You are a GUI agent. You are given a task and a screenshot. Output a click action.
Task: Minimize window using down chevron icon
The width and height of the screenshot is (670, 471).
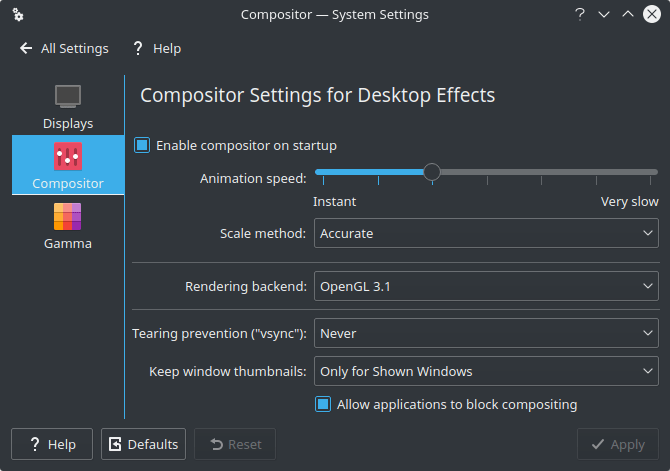pos(604,15)
